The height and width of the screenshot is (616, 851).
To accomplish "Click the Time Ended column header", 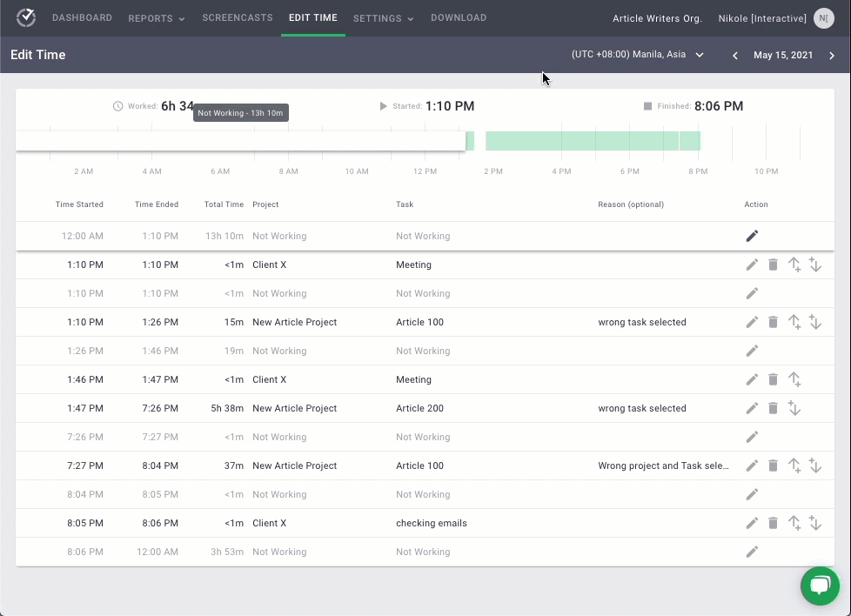I will tap(157, 204).
